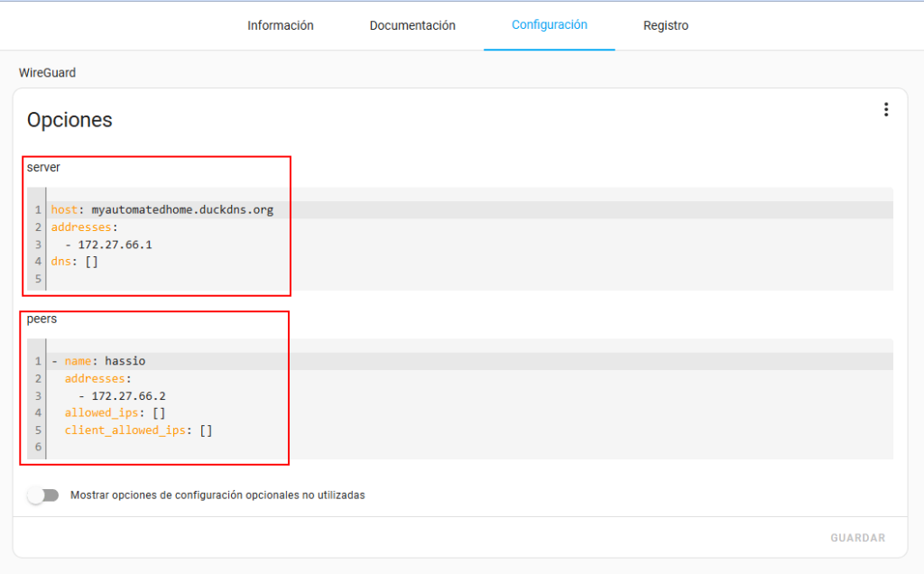Toggle showing unused optional configuration options
Viewport: 924px width, 574px height.
[42, 495]
